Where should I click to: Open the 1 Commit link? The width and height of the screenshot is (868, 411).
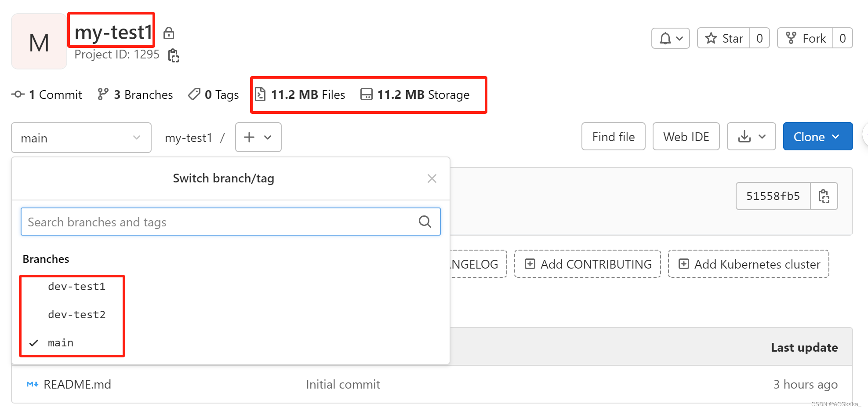tap(47, 95)
